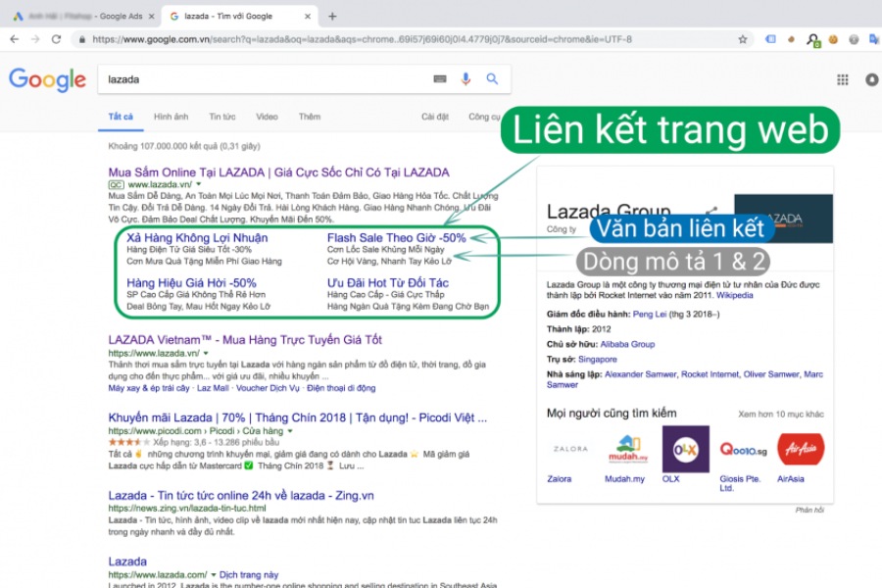Open ad title Mua Sắm Online Tại LAZADA
882x588 pixels.
click(278, 172)
